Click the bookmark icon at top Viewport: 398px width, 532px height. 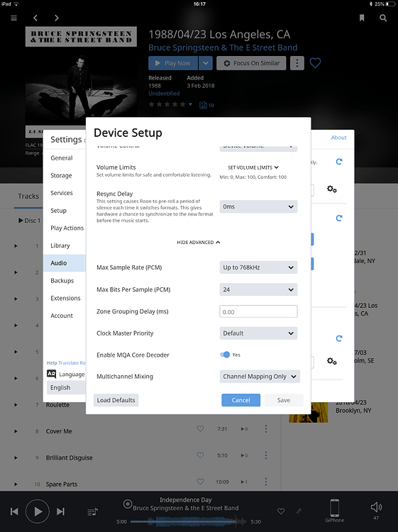[362, 18]
